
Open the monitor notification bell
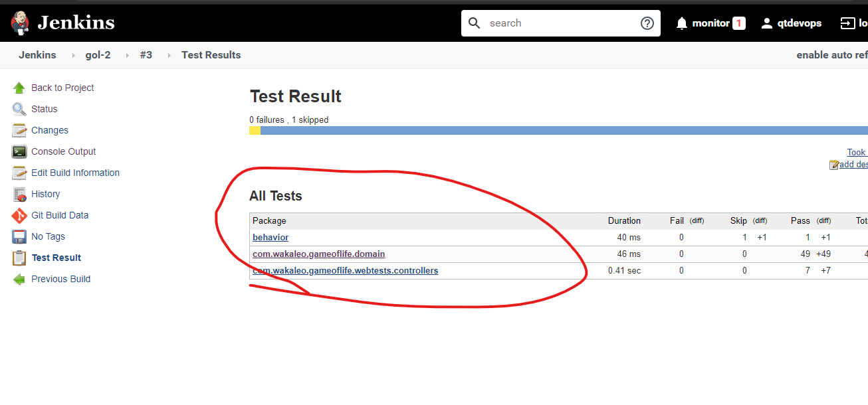point(681,23)
